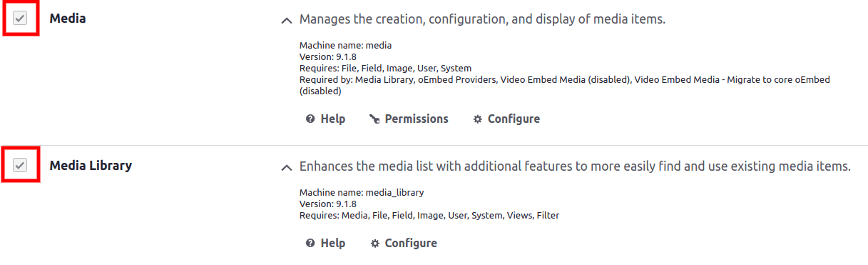Open the Help link for Media Library
The height and width of the screenshot is (265, 868).
[333, 244]
